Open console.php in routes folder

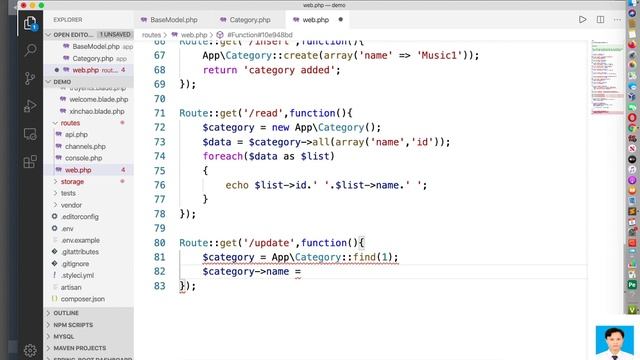point(89,158)
